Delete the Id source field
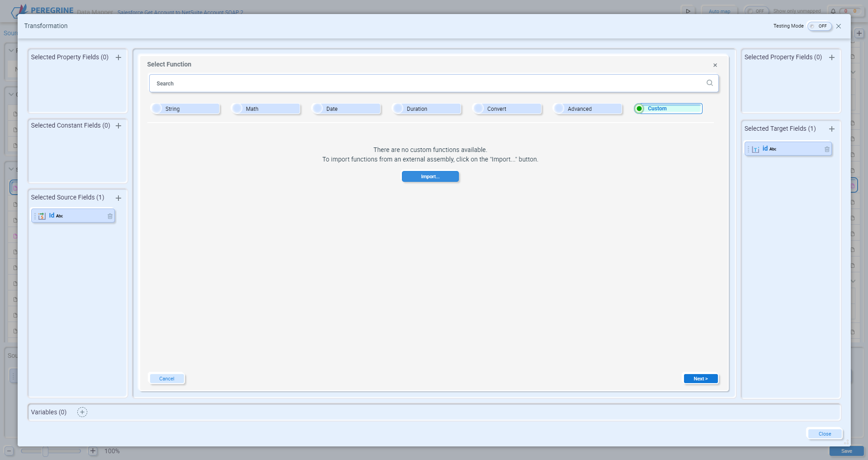Screen dimensions: 868x460 110,216
